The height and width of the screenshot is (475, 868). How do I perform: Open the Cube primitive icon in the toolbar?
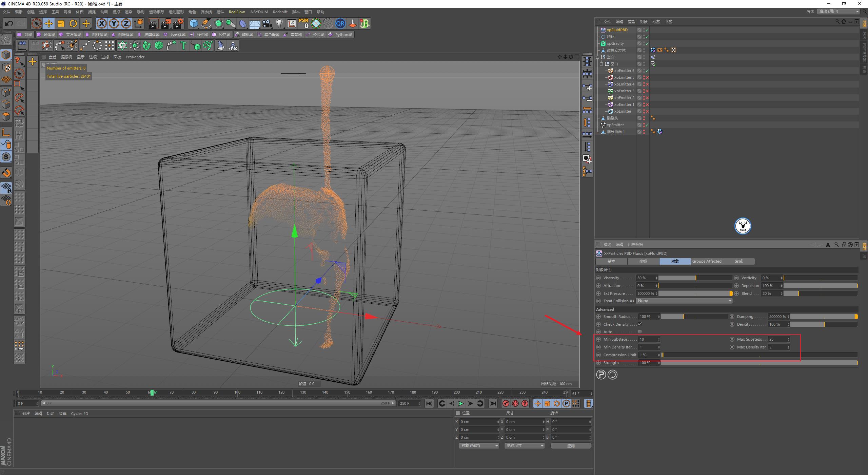194,23
